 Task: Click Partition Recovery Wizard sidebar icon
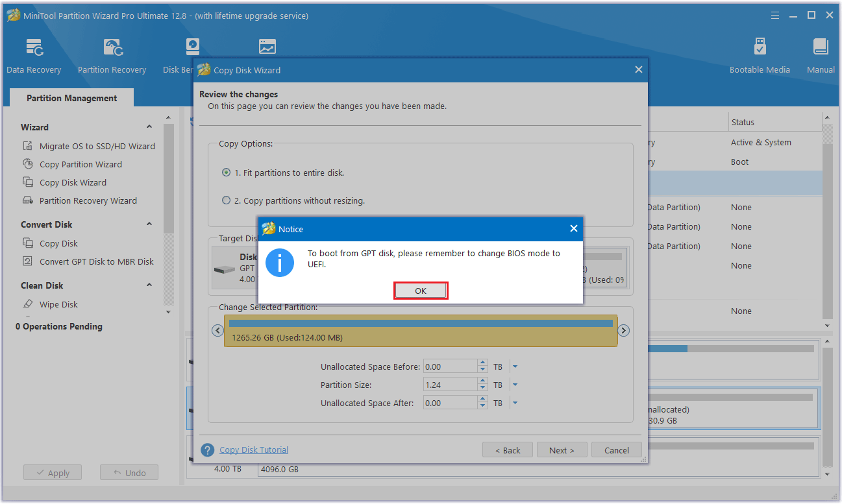pyautogui.click(x=28, y=200)
